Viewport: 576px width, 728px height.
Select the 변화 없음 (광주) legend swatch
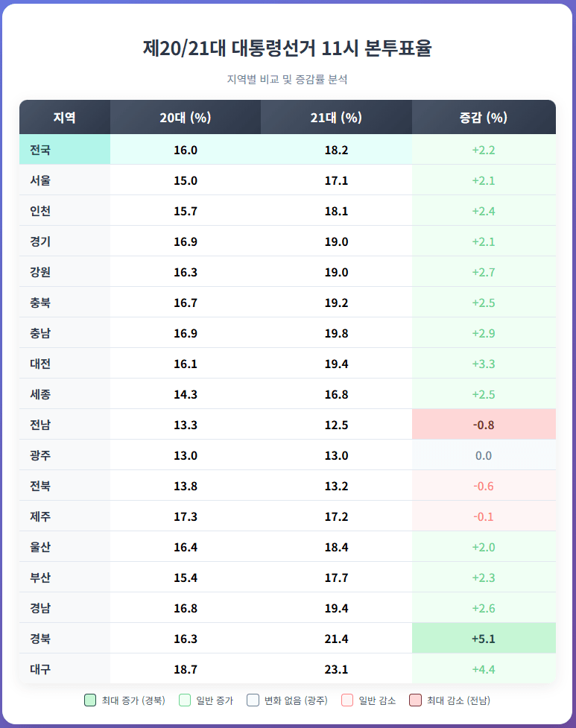(253, 700)
